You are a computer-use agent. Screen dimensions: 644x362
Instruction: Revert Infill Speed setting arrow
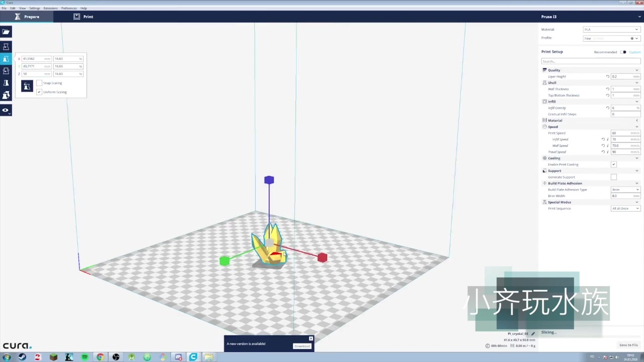(x=603, y=139)
